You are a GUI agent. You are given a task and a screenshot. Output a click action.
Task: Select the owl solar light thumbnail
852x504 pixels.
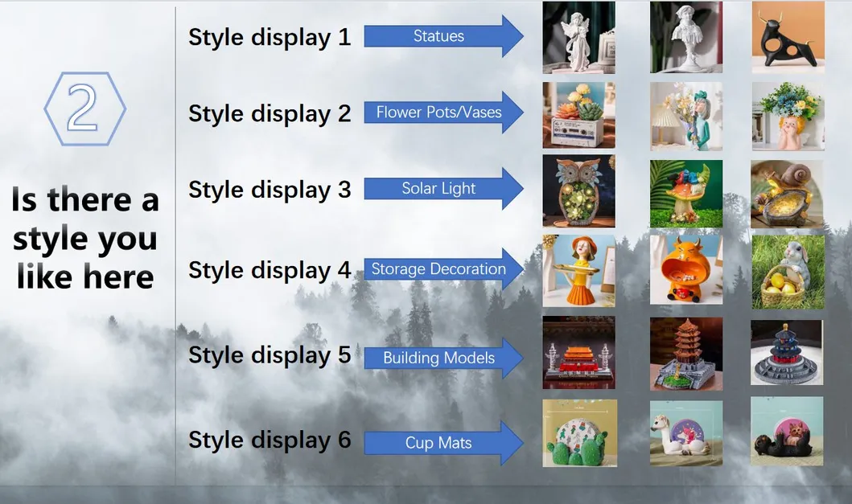[578, 192]
